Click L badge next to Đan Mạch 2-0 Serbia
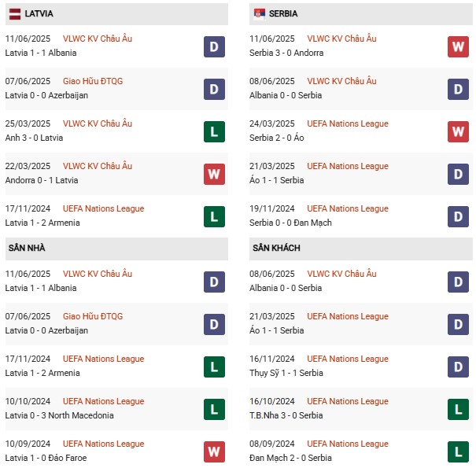 click(459, 451)
